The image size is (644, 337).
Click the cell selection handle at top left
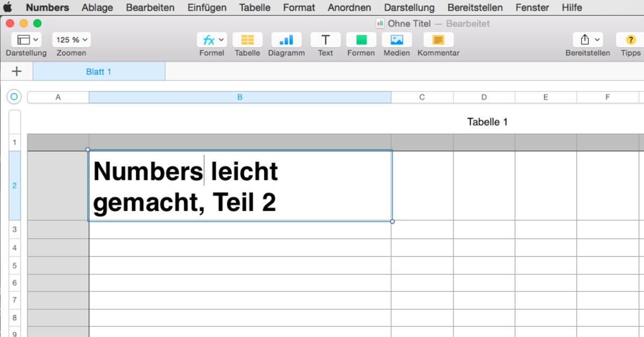(x=88, y=150)
